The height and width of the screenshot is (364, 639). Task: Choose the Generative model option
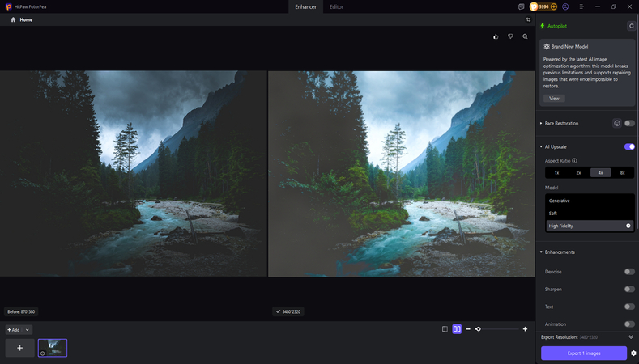point(590,201)
